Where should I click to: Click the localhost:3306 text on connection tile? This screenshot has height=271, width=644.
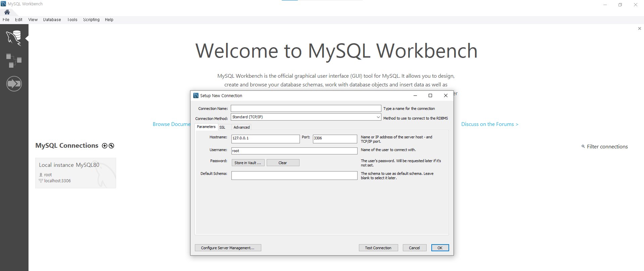pos(57,181)
